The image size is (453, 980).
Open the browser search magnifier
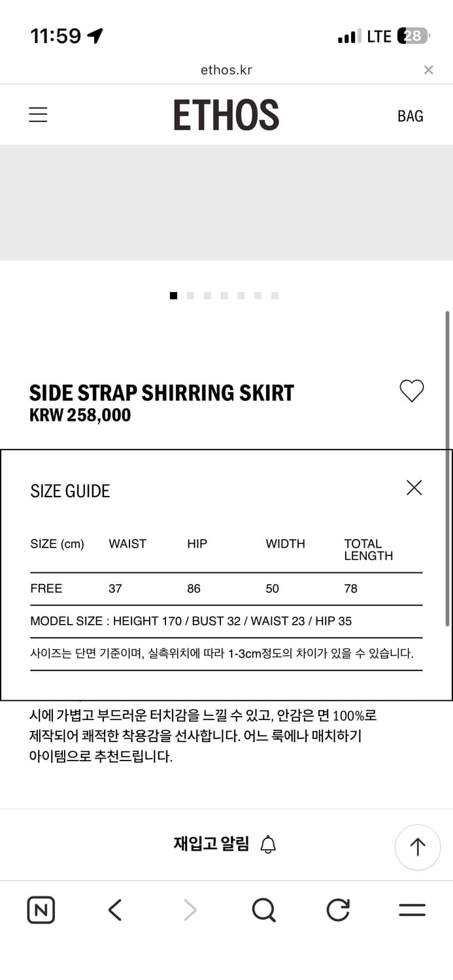263,909
